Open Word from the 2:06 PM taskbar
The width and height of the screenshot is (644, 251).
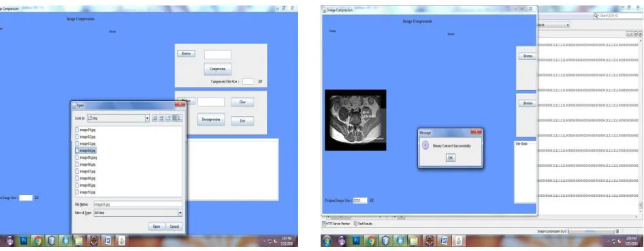click(444, 241)
